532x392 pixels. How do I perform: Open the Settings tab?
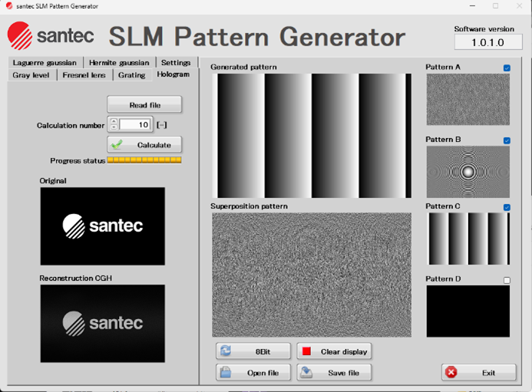click(176, 63)
